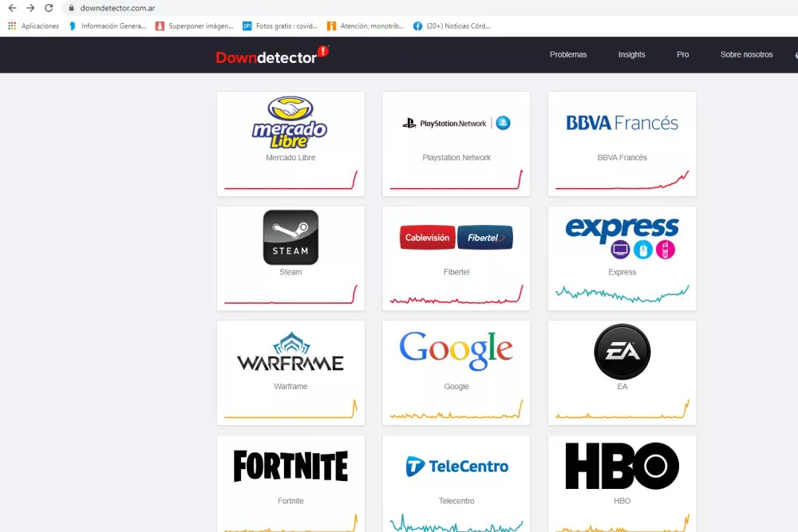Click the BBVA Francés red outage chart
This screenshot has height=532, width=798.
click(622, 179)
